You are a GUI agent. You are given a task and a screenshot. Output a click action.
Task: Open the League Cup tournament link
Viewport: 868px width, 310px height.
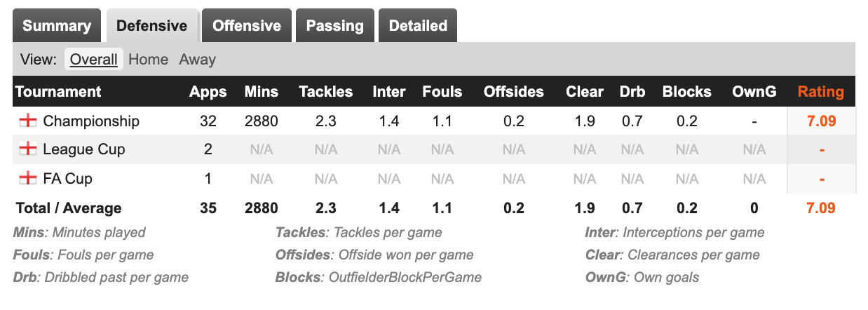point(84,149)
